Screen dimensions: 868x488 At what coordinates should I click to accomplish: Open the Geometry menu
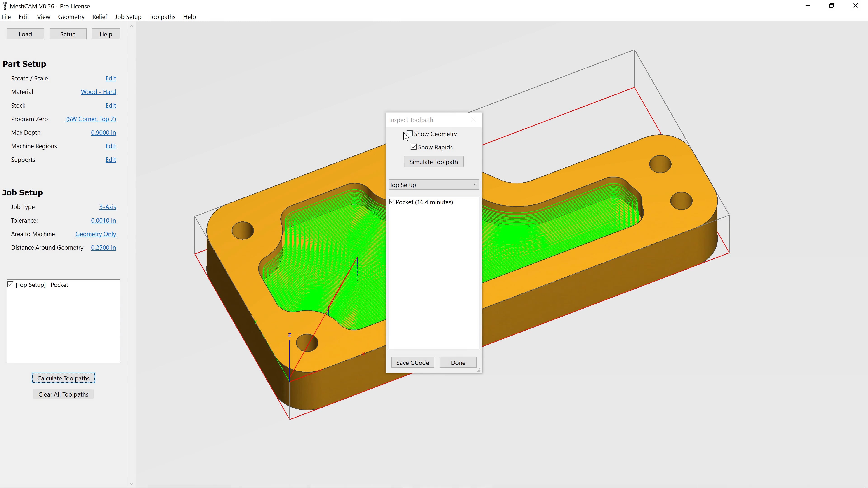pyautogui.click(x=71, y=17)
